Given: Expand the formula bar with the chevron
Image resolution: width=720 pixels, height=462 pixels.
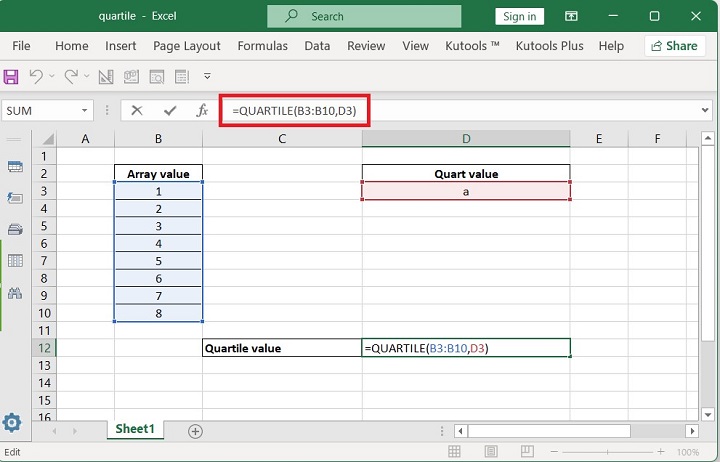Looking at the screenshot, I should 706,111.
